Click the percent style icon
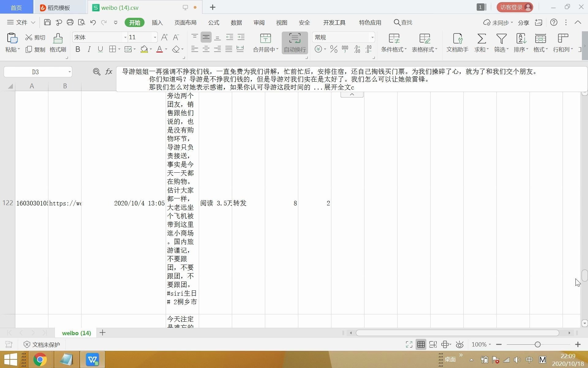 334,49
